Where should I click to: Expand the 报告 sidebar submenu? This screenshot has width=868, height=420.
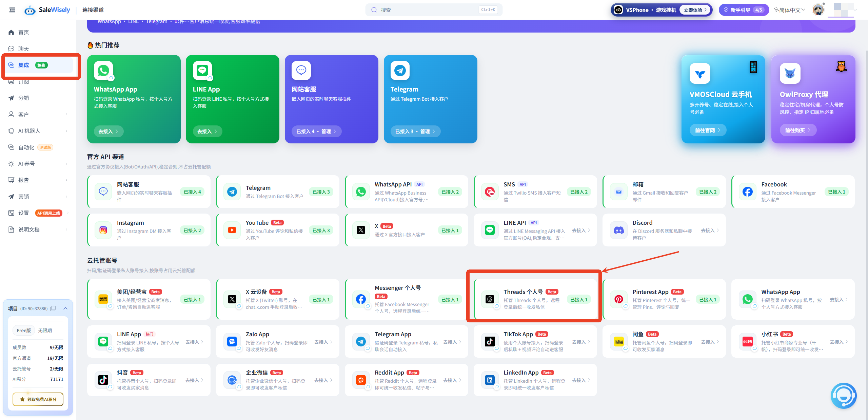click(x=66, y=180)
